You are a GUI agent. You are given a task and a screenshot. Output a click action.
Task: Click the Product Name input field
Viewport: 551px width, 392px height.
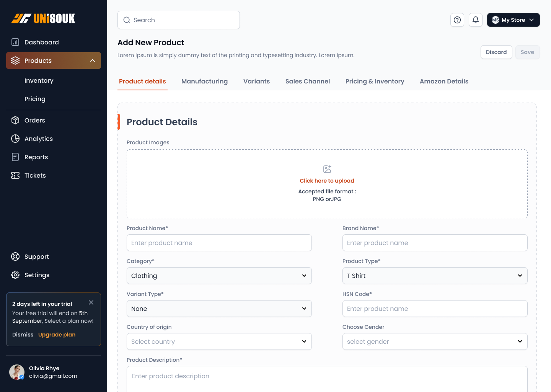(x=219, y=243)
